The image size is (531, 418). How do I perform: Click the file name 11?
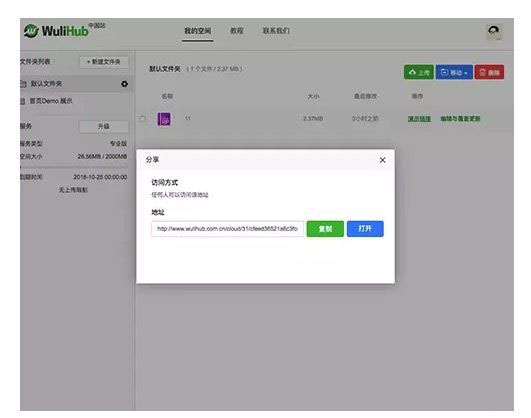coord(188,119)
